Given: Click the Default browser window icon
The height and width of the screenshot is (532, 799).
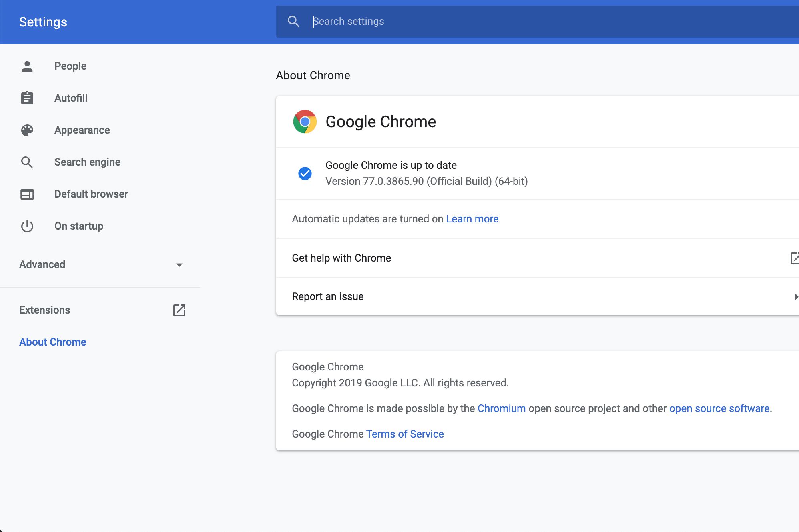Looking at the screenshot, I should pos(27,194).
